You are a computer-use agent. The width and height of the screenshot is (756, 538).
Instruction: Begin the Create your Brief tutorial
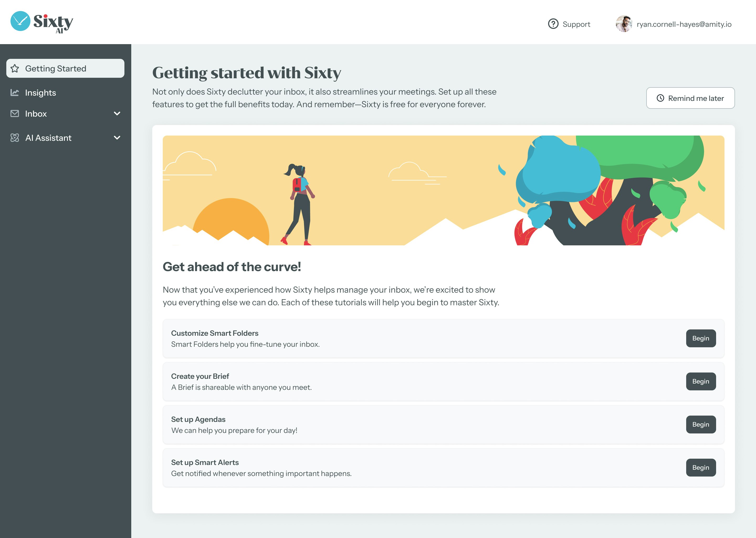pos(700,381)
